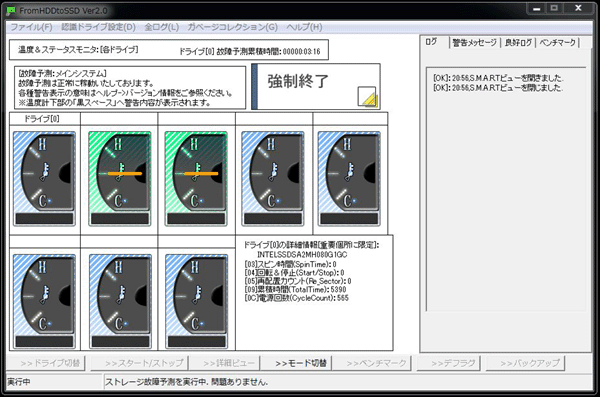This screenshot has height=397, width=600.
Task: Click the ドライブ[0] column header
Action: point(45,119)
